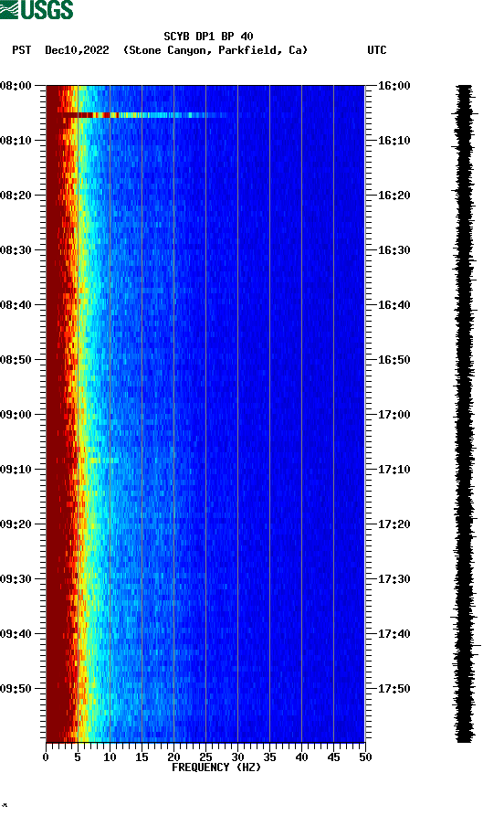Click the seismogram waveform trace beside the spectrogram
Screen dimensions: 504x815
pyautogui.click(x=465, y=414)
